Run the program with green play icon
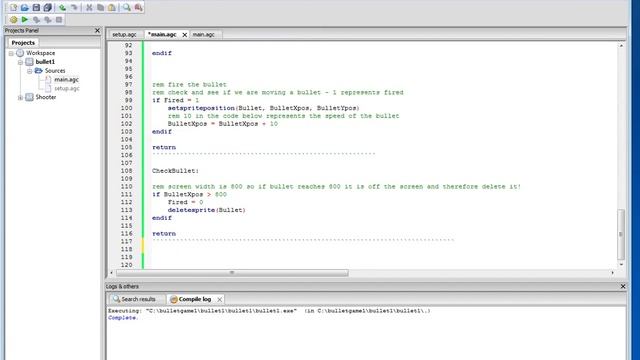The width and height of the screenshot is (640, 360). [24, 19]
